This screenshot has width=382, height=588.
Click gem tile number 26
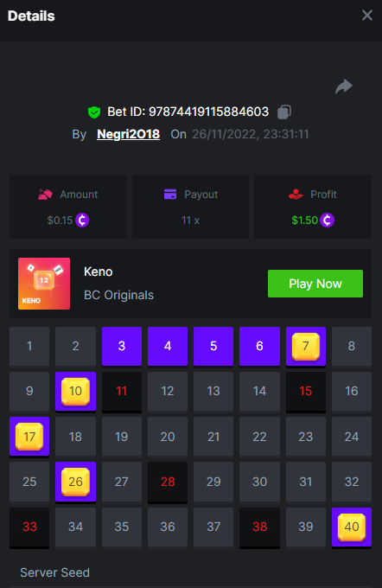tap(75, 483)
